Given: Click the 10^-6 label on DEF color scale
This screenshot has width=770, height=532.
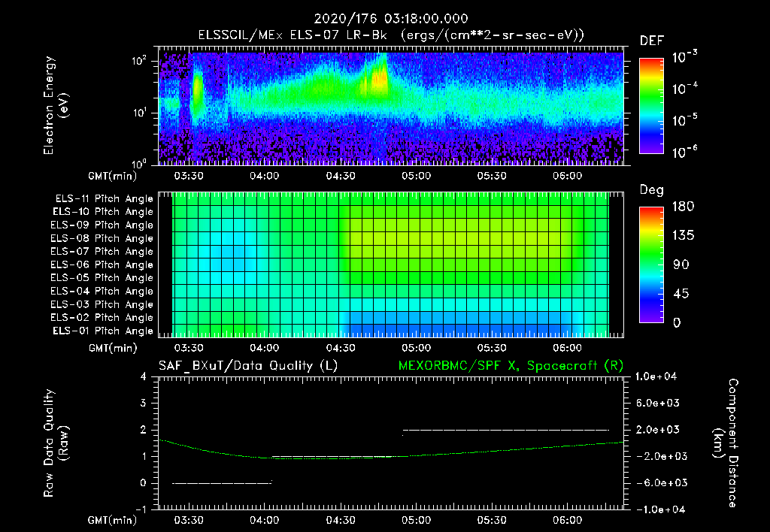Looking at the screenshot, I should (684, 152).
